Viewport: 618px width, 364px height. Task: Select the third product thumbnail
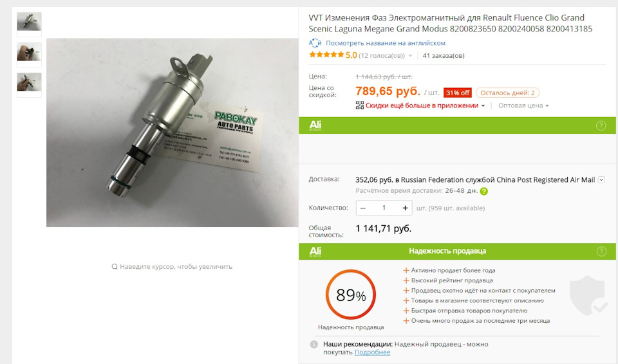pos(29,84)
